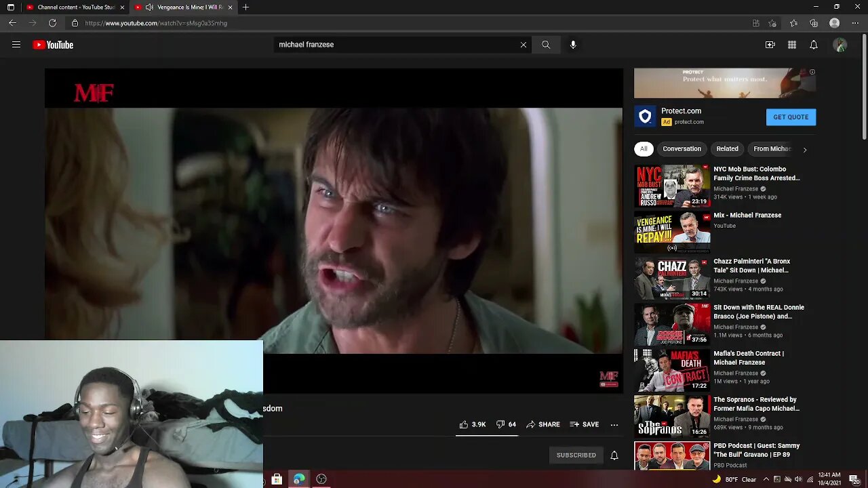
Task: Show more filter chips arrow
Action: pyautogui.click(x=805, y=149)
